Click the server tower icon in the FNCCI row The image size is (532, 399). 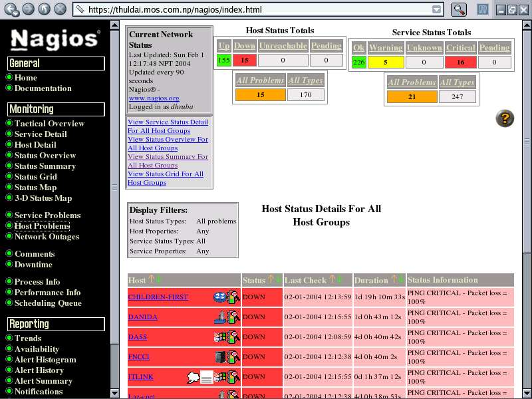pos(221,357)
